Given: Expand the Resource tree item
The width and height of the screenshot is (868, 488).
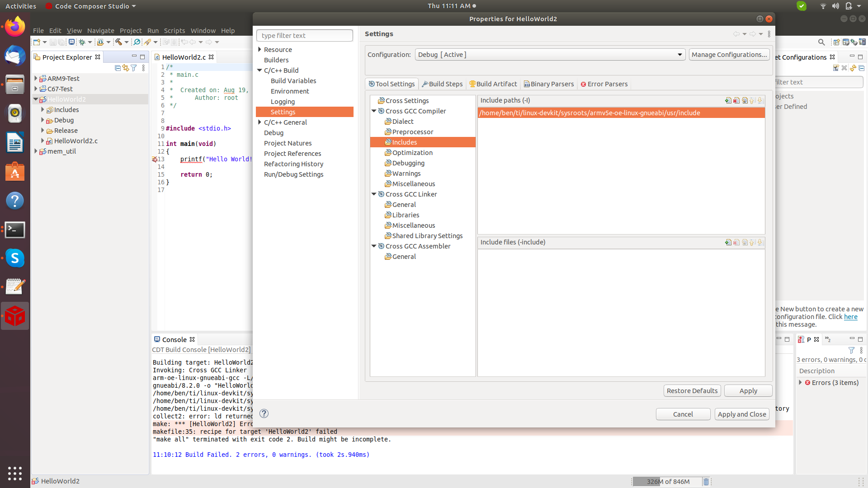Looking at the screenshot, I should click(x=260, y=49).
